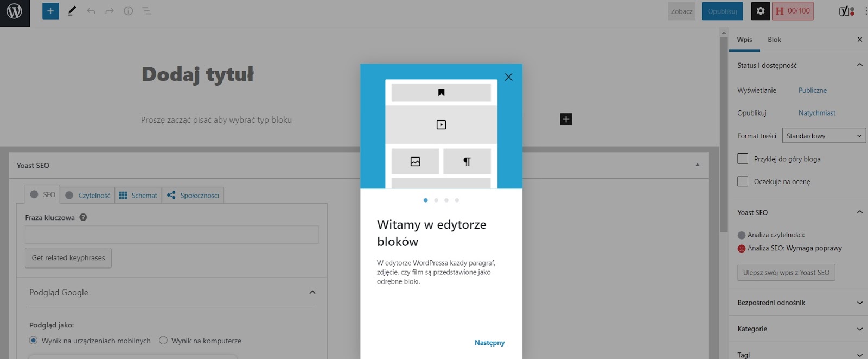The image size is (868, 359).
Task: Click the Następny button in welcome dialog
Action: coord(489,343)
